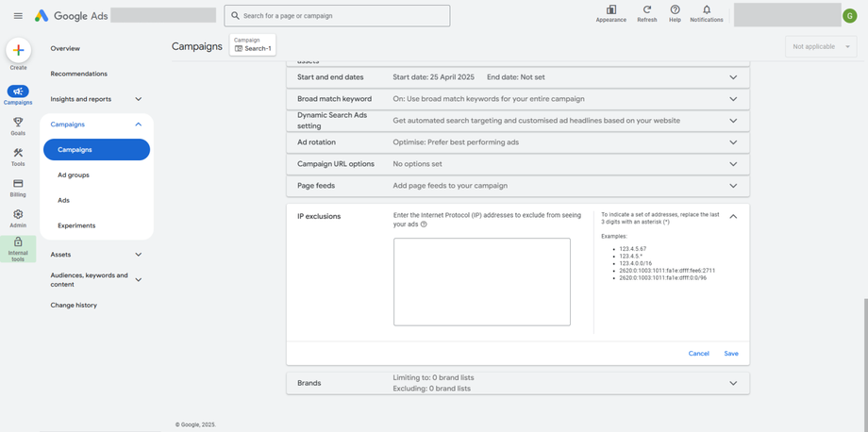
Task: Expand the Ad rotation section
Action: (733, 142)
